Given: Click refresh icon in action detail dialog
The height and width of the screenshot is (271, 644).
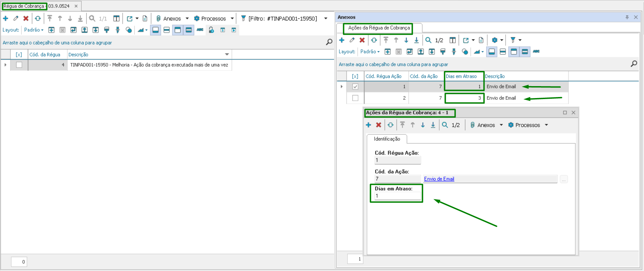Looking at the screenshot, I should point(391,125).
